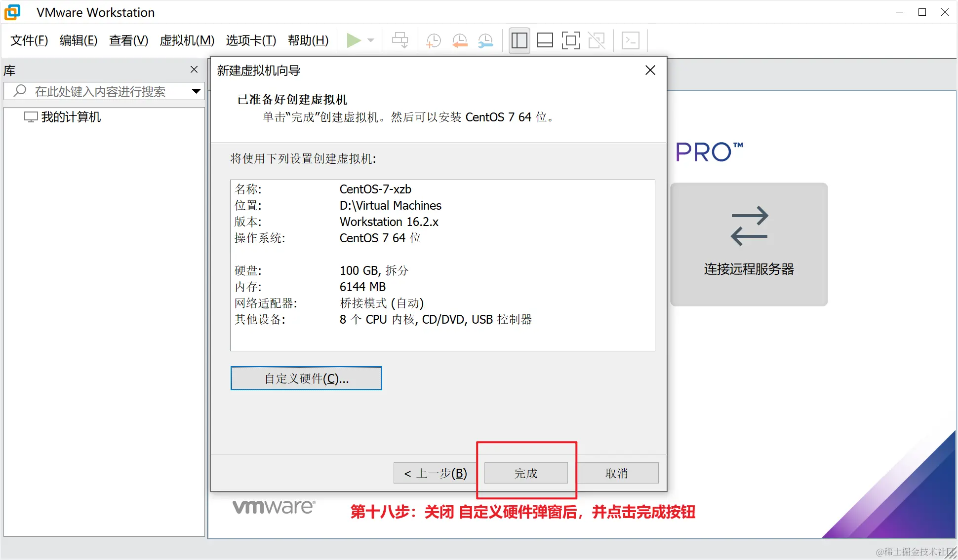The height and width of the screenshot is (560, 958).
Task: Toggle the thumbnail bar view icon
Action: pyautogui.click(x=545, y=40)
